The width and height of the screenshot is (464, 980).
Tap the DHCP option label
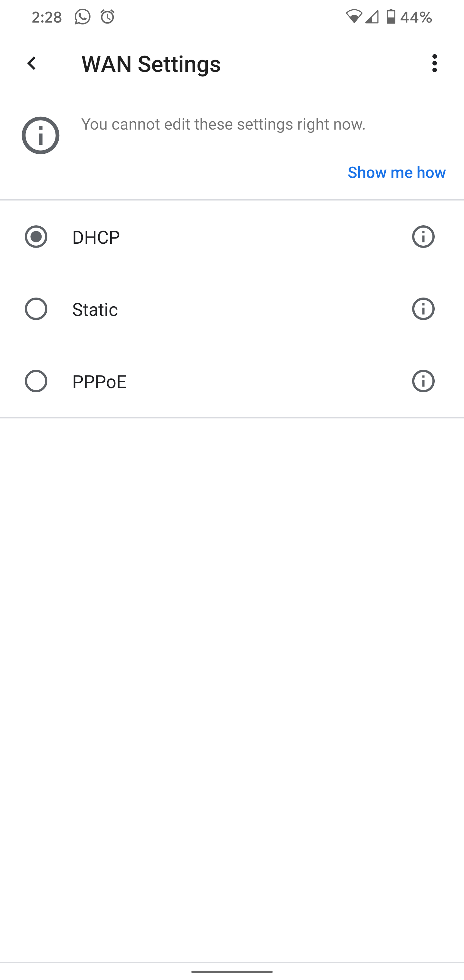pos(96,237)
